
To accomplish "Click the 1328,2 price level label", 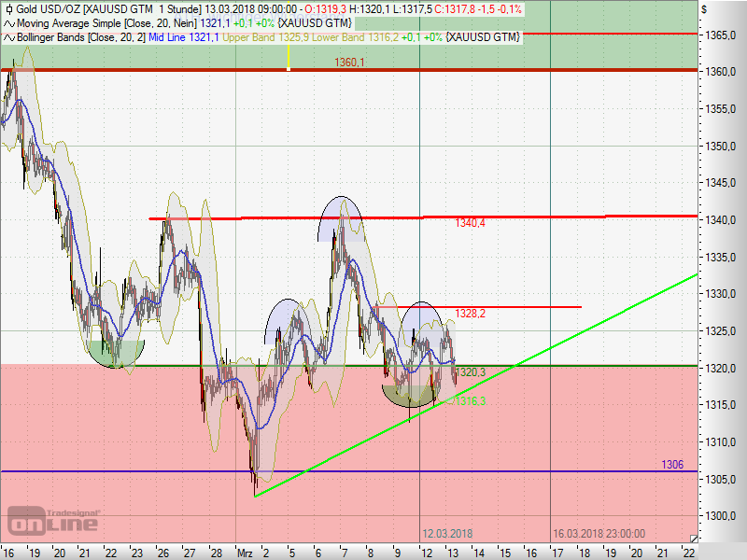I will click(x=470, y=314).
